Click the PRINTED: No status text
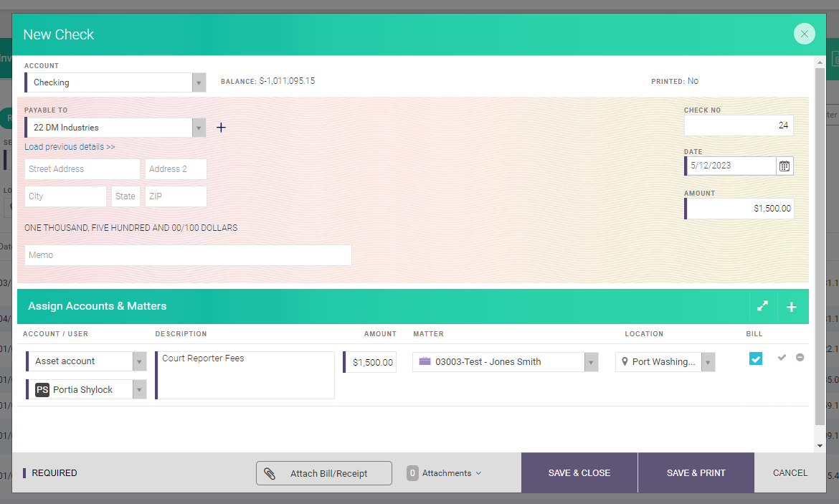 pos(675,81)
